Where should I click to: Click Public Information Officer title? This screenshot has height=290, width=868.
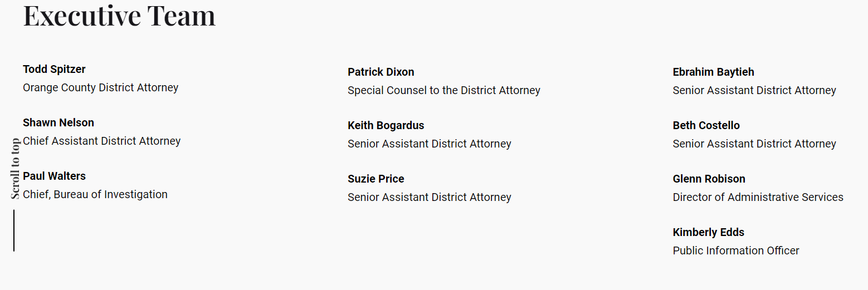point(735,250)
